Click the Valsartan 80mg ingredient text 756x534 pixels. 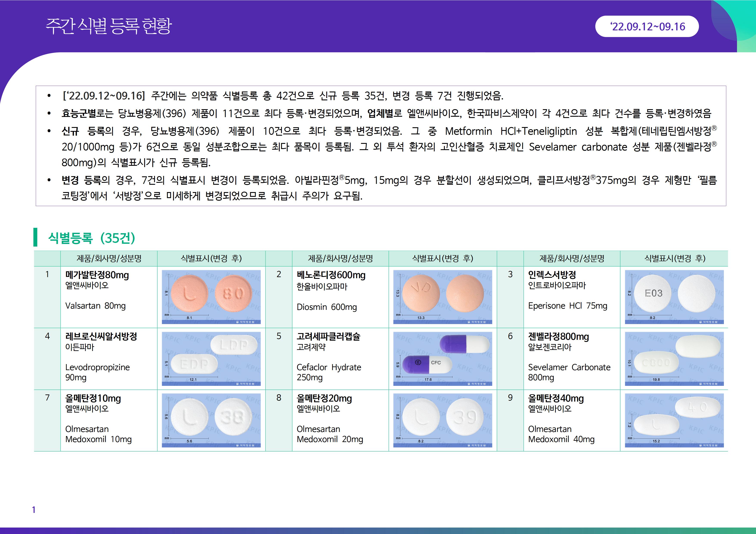tap(95, 306)
